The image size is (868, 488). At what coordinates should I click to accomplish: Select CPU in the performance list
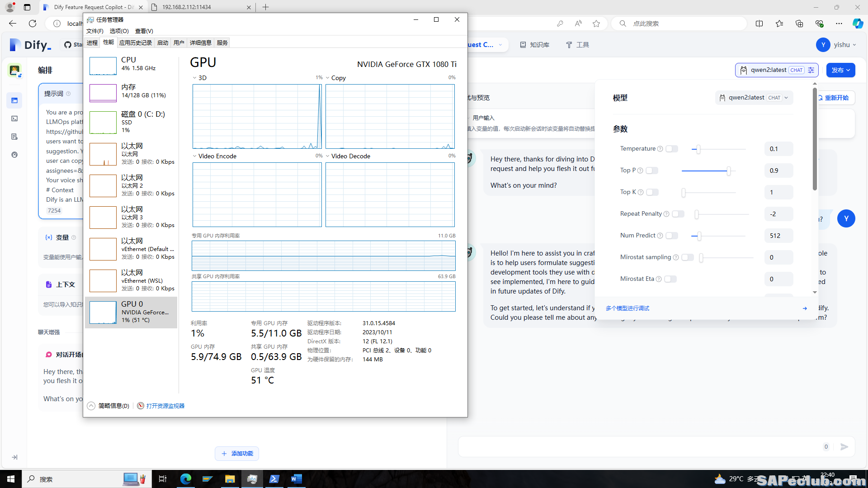click(131, 64)
